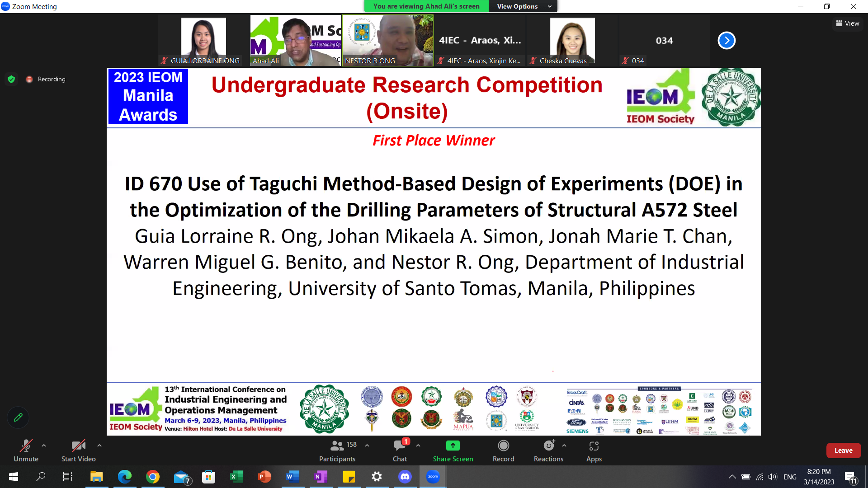Open the Zoom Apps panel
The image size is (868, 488).
pyautogui.click(x=594, y=451)
